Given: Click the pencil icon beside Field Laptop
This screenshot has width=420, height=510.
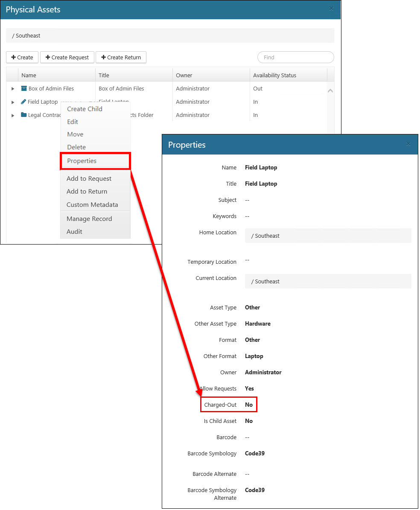Looking at the screenshot, I should tap(23, 102).
